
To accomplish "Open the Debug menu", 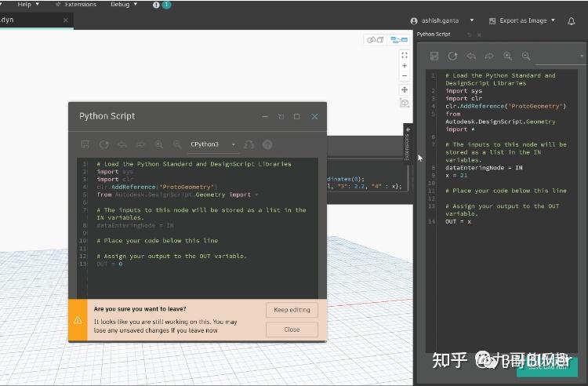I will pyautogui.click(x=124, y=5).
